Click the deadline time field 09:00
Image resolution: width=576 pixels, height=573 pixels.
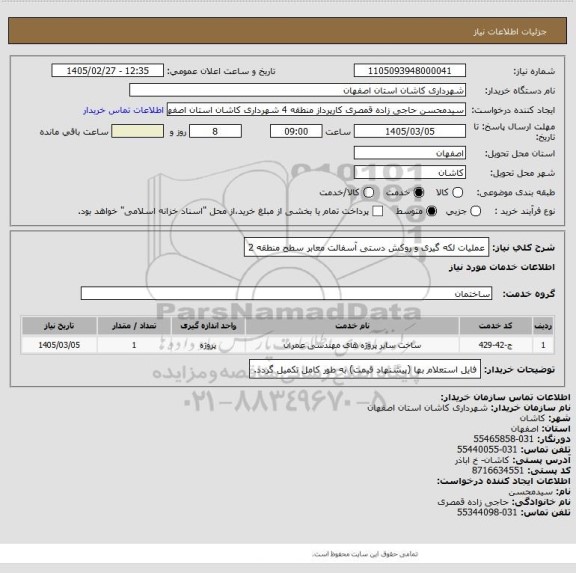click(x=296, y=131)
